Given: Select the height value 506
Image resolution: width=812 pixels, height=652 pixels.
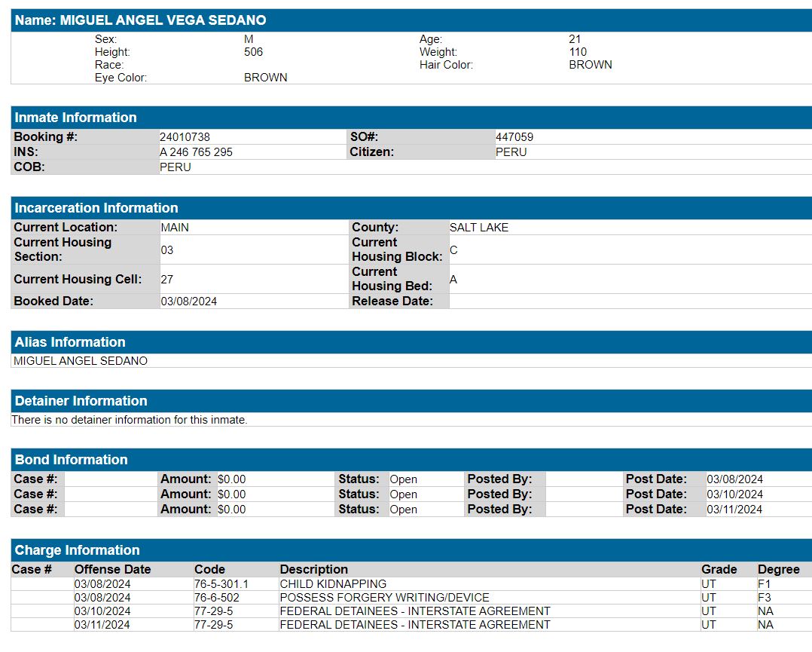Looking at the screenshot, I should coord(253,52).
